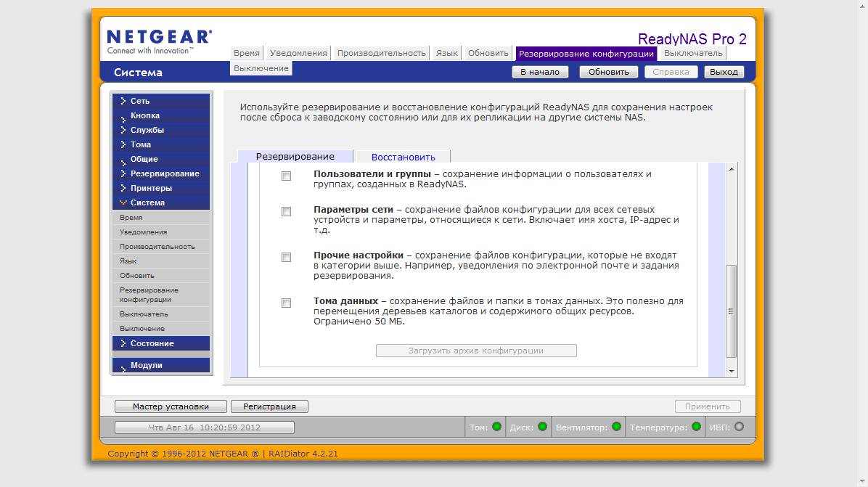The image size is (868, 487).
Task: Select Уведомления in the sidebar submenu
Action: coord(161,232)
